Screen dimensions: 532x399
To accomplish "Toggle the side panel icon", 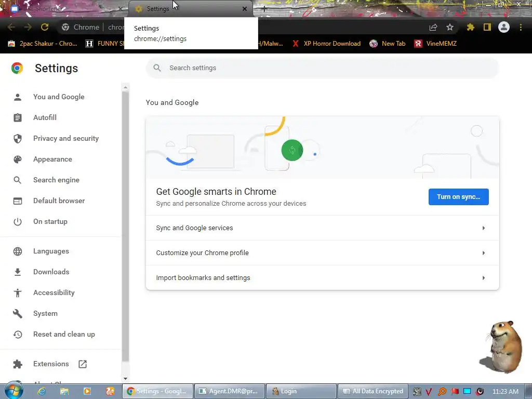I will click(487, 27).
